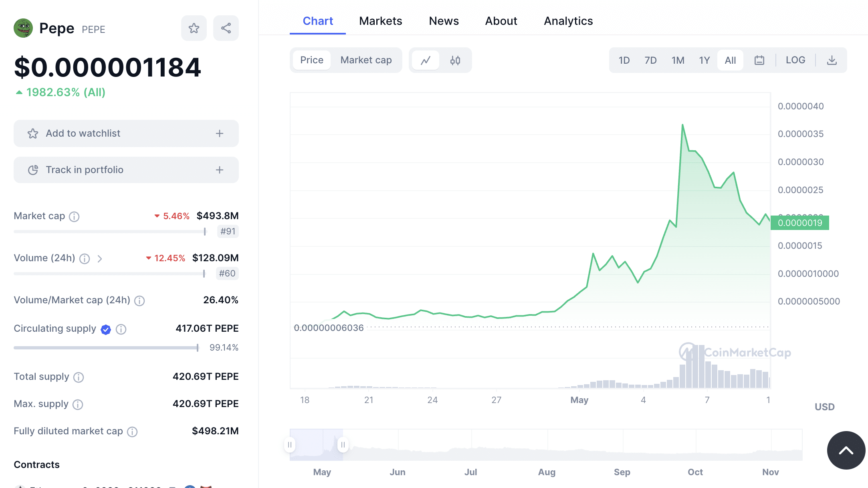Select the All time range
Viewport: 868px width, 488px height.
[x=730, y=60]
